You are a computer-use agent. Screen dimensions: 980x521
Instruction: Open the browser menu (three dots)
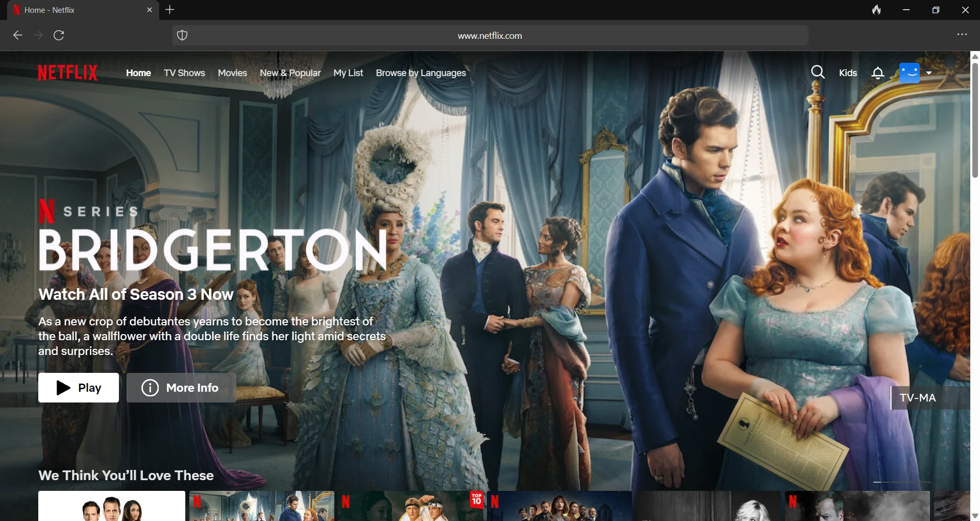click(962, 35)
